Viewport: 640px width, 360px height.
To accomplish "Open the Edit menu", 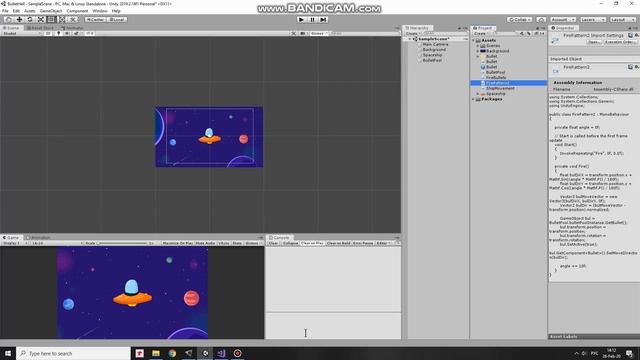I will (x=16, y=11).
